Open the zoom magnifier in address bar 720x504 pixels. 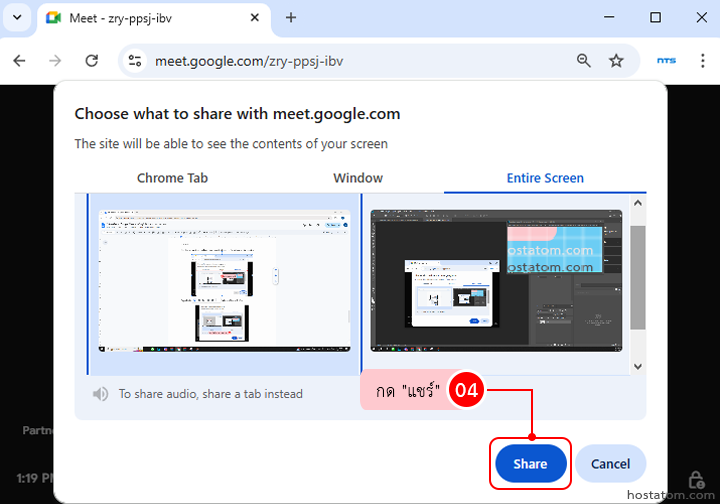(584, 61)
